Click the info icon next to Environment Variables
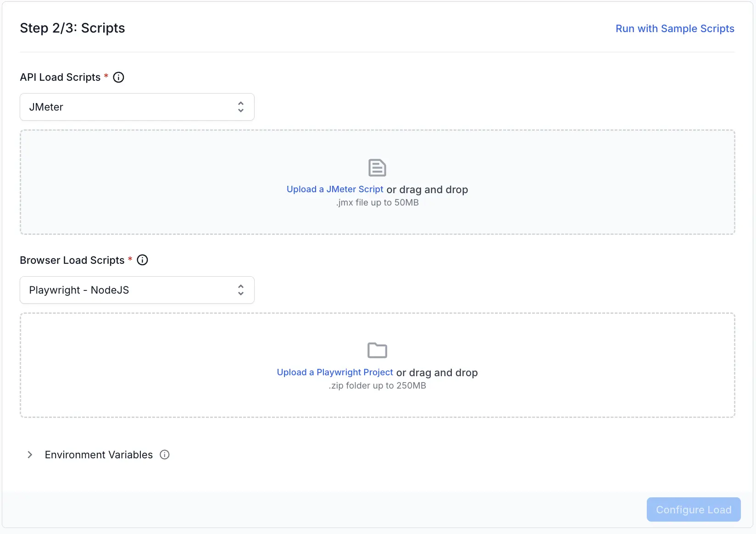Image resolution: width=756 pixels, height=534 pixels. [165, 455]
